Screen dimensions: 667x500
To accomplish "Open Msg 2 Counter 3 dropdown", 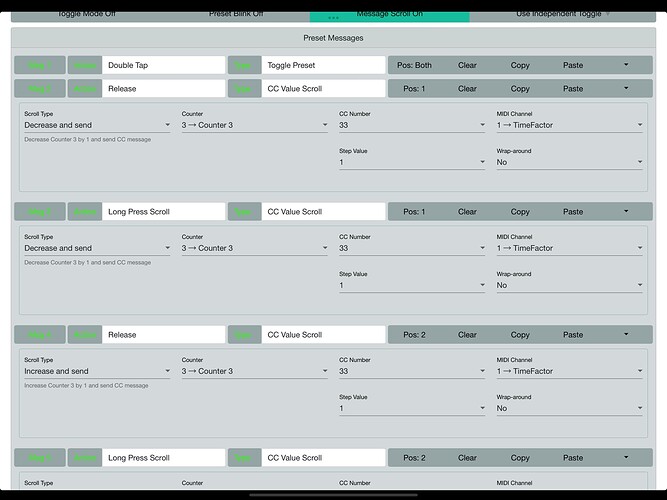I will [254, 125].
